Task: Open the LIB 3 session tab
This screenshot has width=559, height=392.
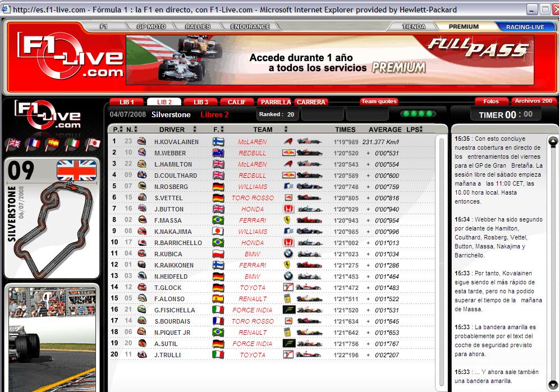Action: (200, 102)
